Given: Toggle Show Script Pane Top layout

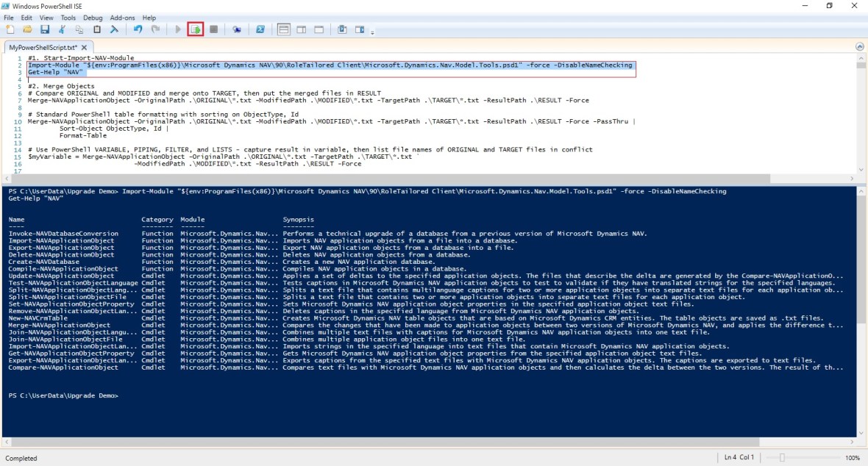Looking at the screenshot, I should (x=284, y=29).
